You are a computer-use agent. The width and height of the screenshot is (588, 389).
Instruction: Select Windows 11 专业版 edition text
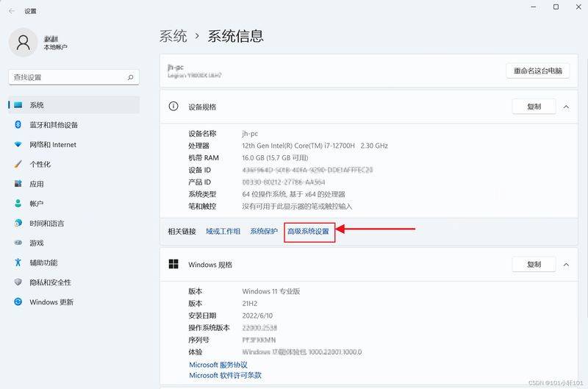pos(271,291)
